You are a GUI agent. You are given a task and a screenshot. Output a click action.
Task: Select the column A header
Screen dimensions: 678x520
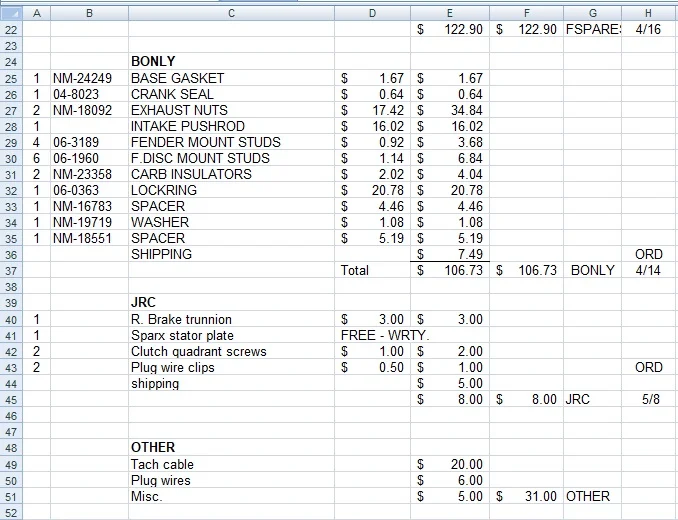[37, 12]
